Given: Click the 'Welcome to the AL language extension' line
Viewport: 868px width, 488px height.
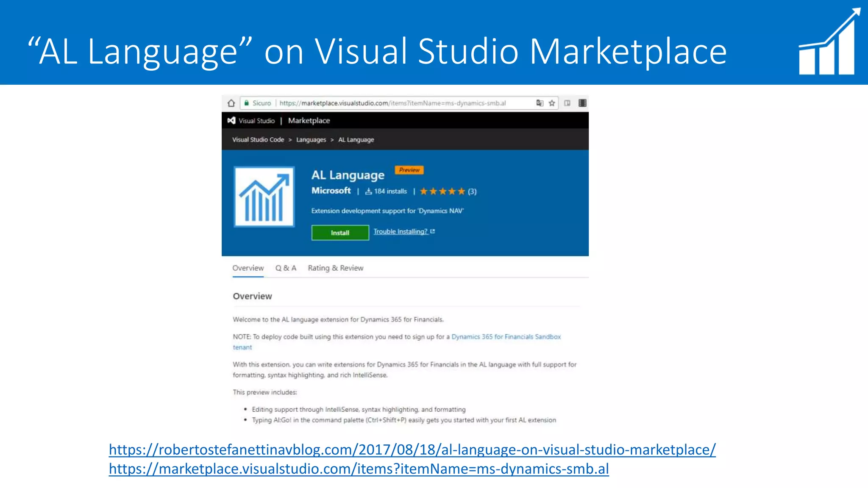Looking at the screenshot, I should (338, 319).
